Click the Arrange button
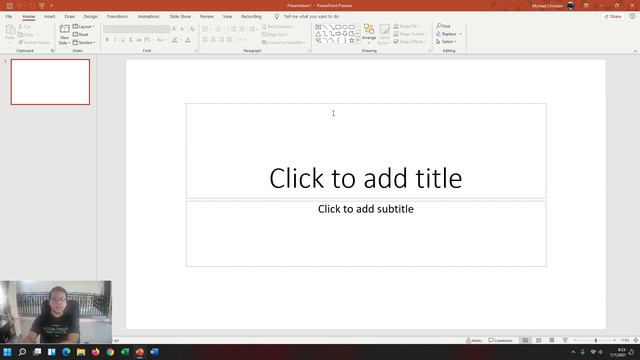This screenshot has height=360, width=640. click(x=369, y=33)
